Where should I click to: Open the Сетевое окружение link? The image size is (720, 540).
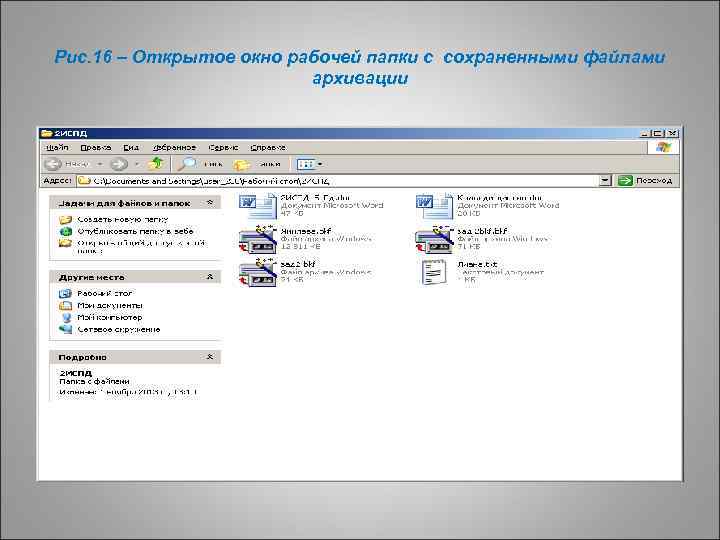click(x=118, y=329)
